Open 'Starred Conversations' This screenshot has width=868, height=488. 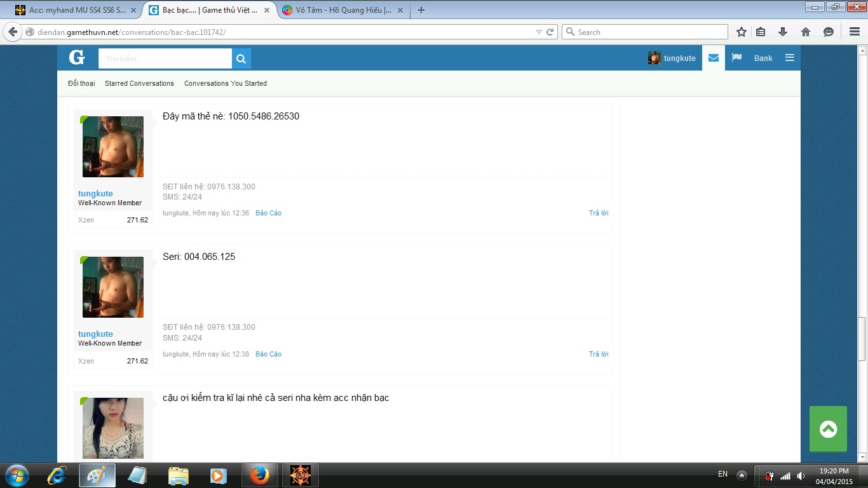139,83
